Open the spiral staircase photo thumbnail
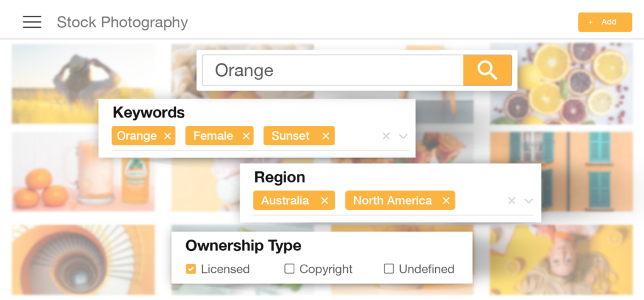The image size is (644, 300). tap(83, 259)
